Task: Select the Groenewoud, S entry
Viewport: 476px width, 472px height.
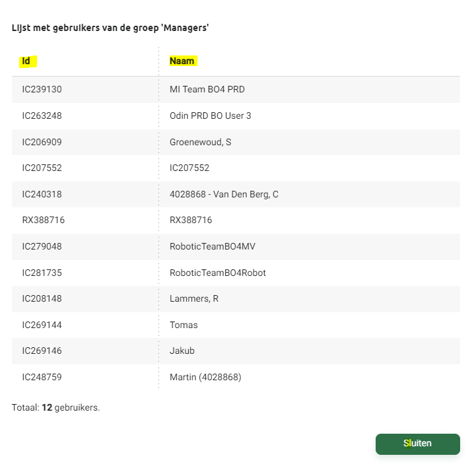Action: [x=201, y=142]
